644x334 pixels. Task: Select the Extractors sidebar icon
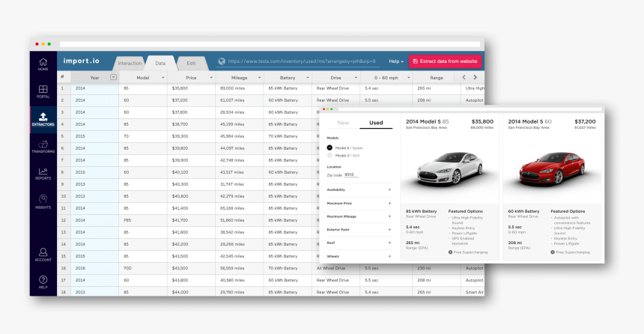click(x=43, y=119)
